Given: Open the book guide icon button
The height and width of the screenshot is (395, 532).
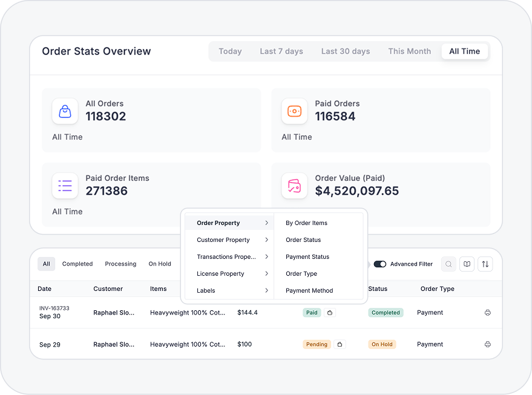Looking at the screenshot, I should 467,264.
